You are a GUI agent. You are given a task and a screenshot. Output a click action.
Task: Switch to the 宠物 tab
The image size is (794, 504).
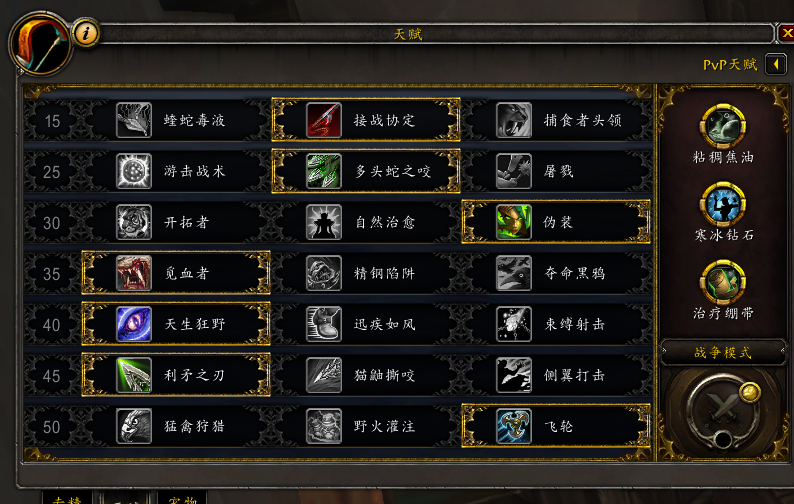[x=182, y=497]
